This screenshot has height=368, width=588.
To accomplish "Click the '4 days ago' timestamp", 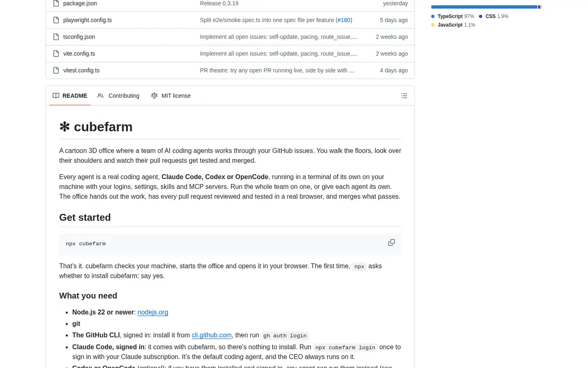I will click(x=394, y=70).
